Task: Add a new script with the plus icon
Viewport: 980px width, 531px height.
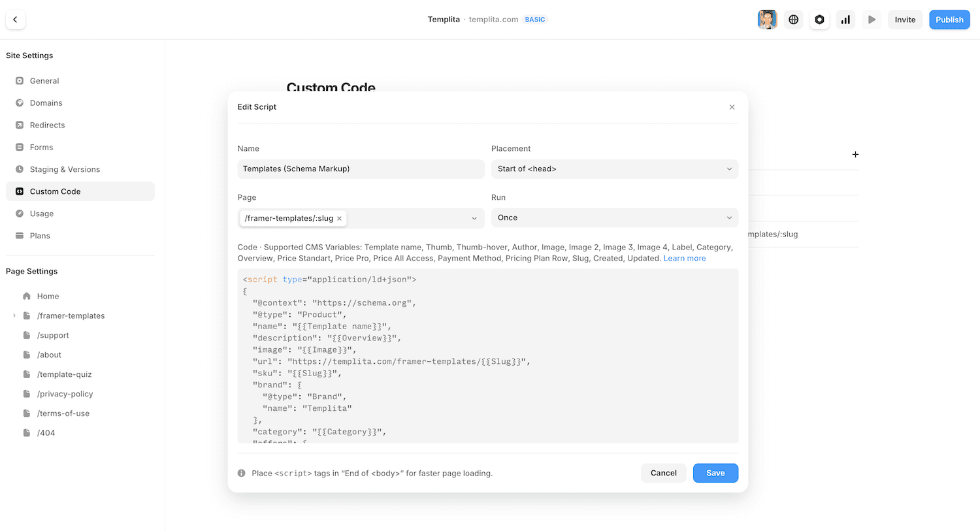Action: (856, 154)
